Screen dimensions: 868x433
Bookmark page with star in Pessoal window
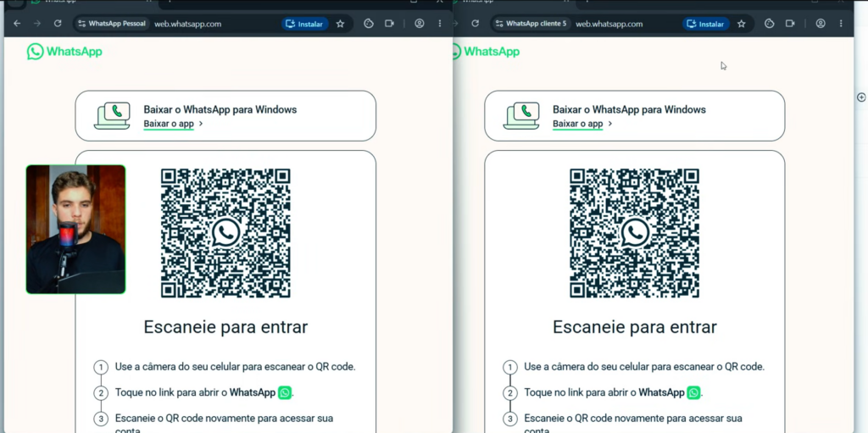coord(341,24)
